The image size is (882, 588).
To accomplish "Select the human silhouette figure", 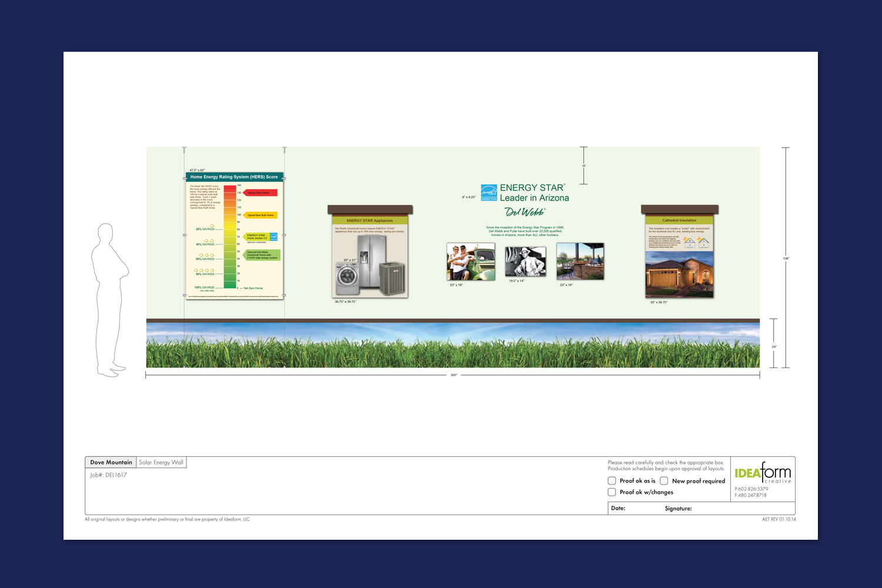I will [x=110, y=300].
